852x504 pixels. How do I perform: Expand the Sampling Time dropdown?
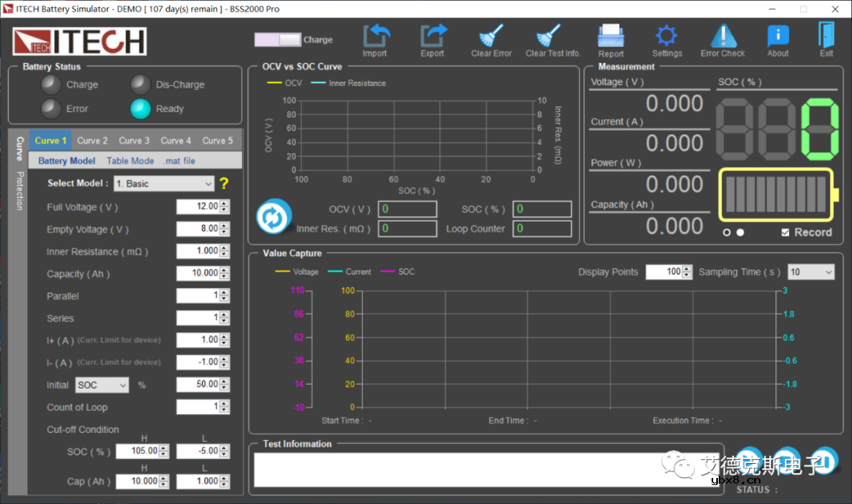(810, 272)
